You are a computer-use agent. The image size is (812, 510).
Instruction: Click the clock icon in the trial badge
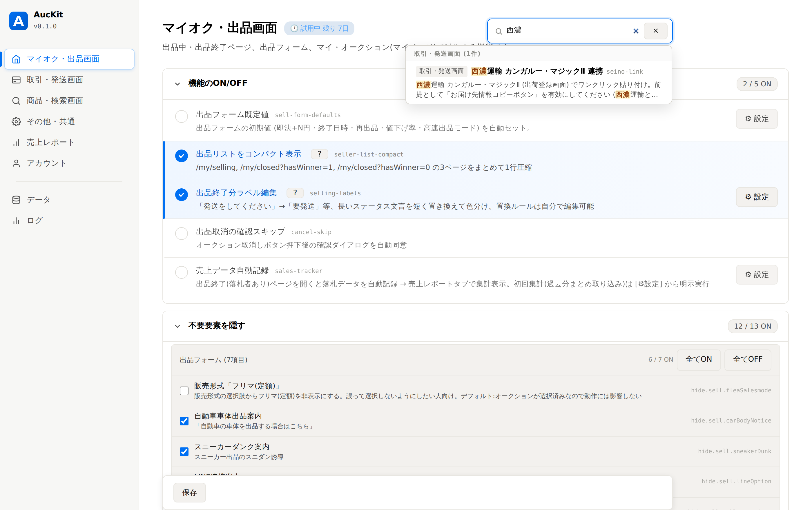[294, 28]
